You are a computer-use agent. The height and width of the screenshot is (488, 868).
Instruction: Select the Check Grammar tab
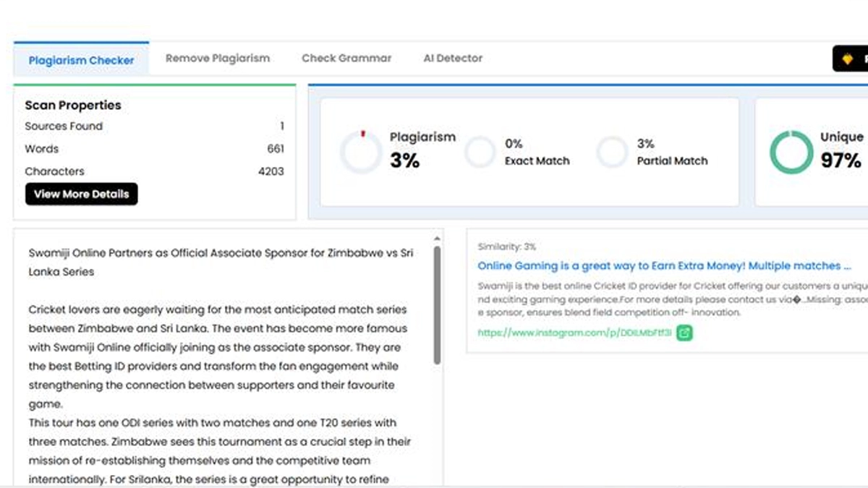coord(346,59)
